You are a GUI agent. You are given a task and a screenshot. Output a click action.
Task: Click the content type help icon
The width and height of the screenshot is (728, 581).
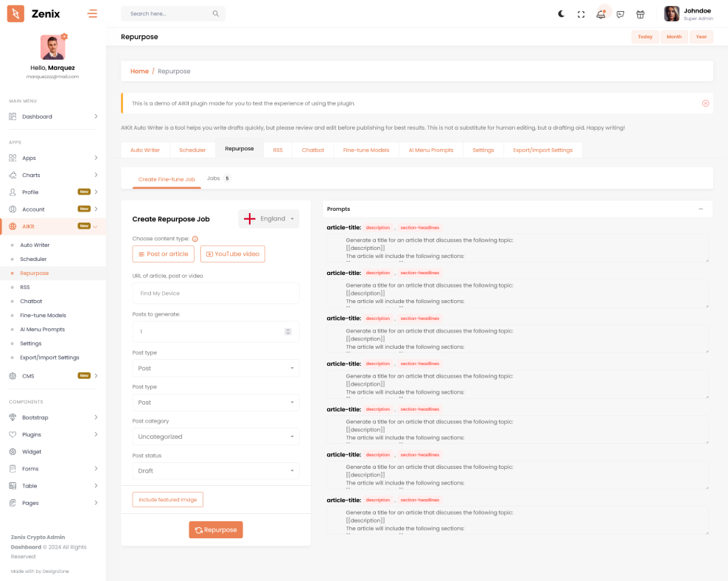tap(195, 239)
